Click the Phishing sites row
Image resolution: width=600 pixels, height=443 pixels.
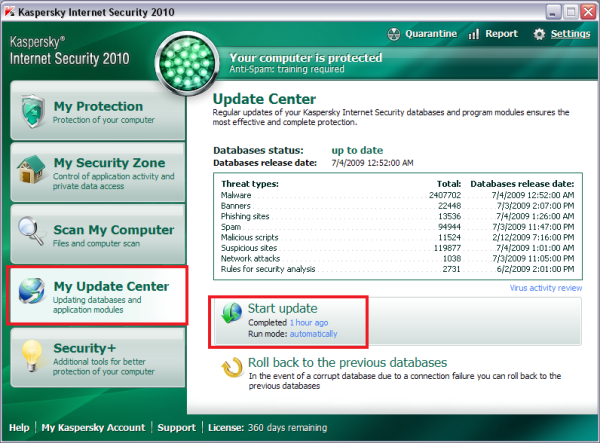point(397,216)
